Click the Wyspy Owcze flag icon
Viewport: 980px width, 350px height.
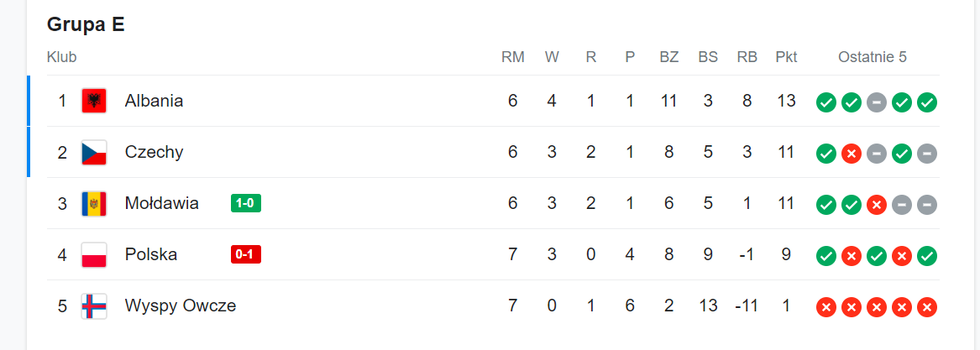[94, 306]
